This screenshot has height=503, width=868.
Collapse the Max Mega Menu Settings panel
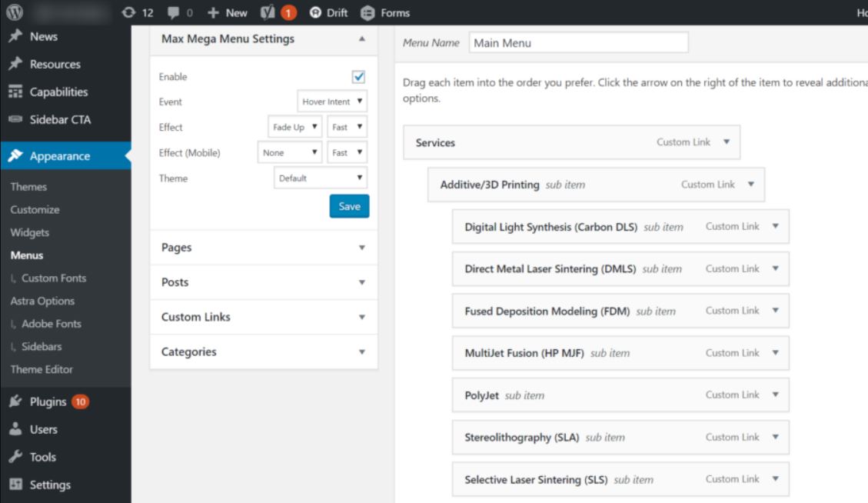tap(361, 38)
